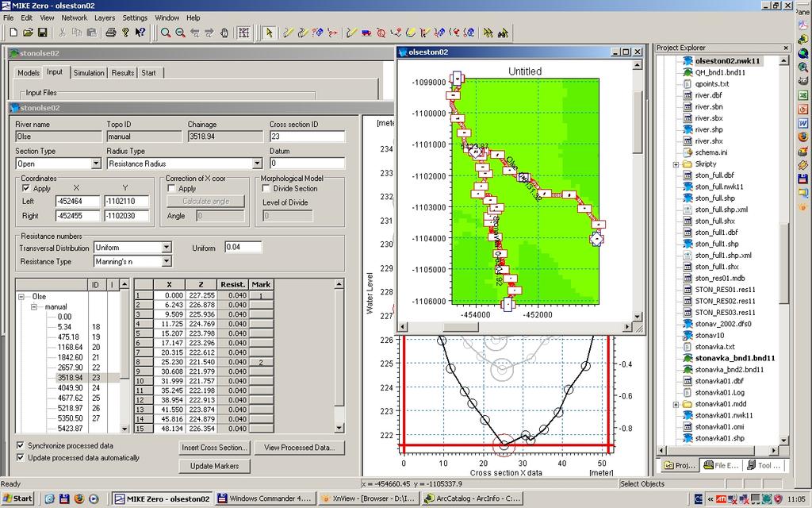Switch to the Results tab
The height and width of the screenshot is (508, 812).
click(123, 73)
